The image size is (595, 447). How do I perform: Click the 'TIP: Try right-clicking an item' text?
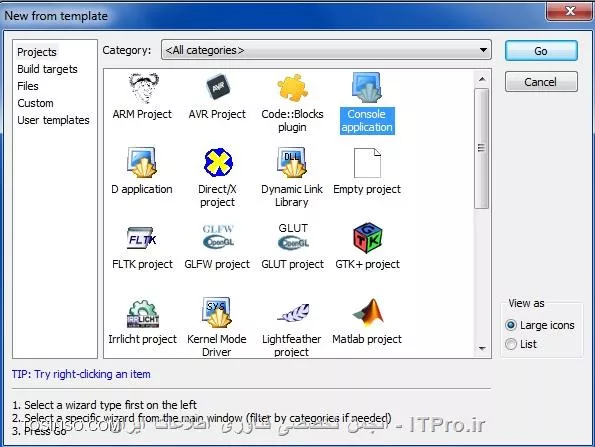81,374
